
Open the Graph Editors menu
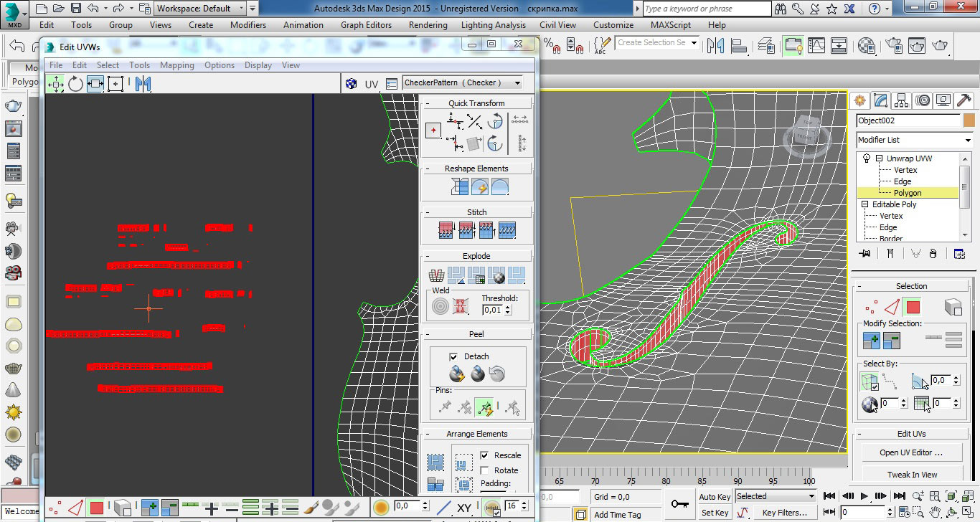367,25
